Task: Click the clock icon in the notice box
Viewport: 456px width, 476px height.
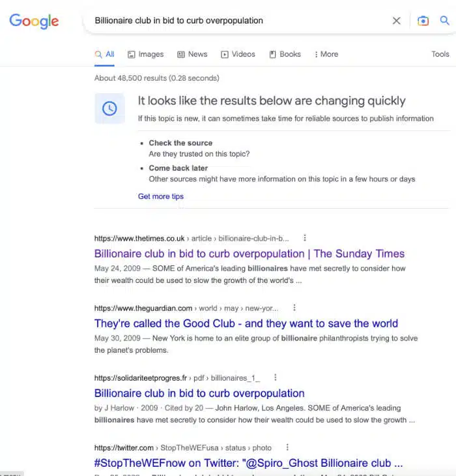Action: (x=109, y=108)
